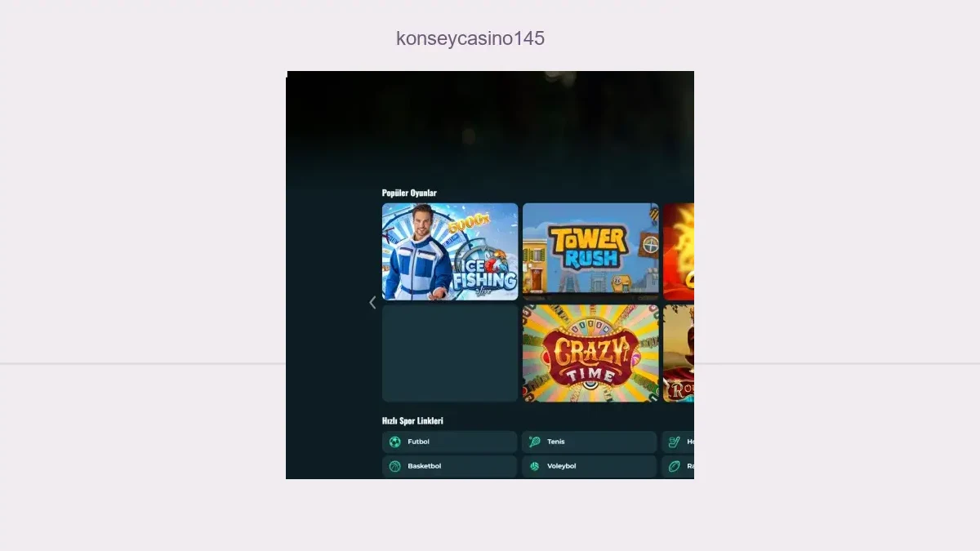Click the empty placeholder game tile
The width and height of the screenshot is (980, 551).
click(450, 353)
